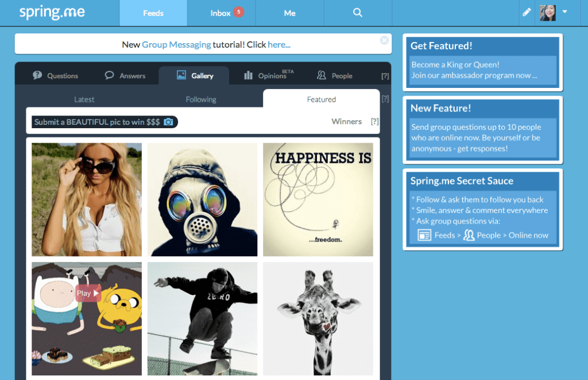Open the Answers section
Viewport: 588px width, 380px height.
[x=125, y=75]
